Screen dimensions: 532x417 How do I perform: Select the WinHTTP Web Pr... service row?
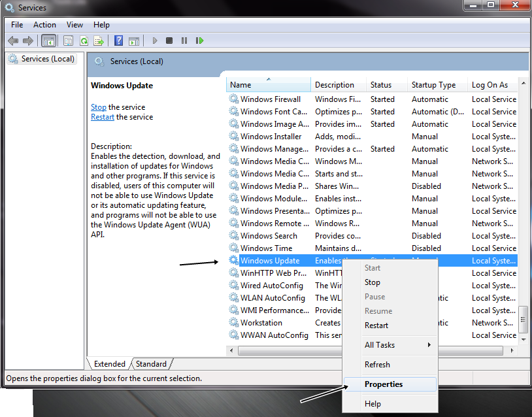pyautogui.click(x=284, y=273)
